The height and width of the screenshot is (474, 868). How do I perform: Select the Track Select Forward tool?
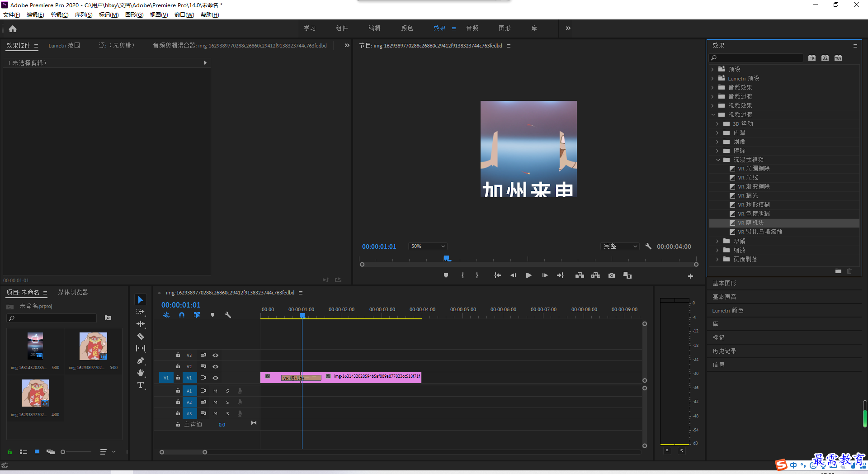(x=141, y=312)
